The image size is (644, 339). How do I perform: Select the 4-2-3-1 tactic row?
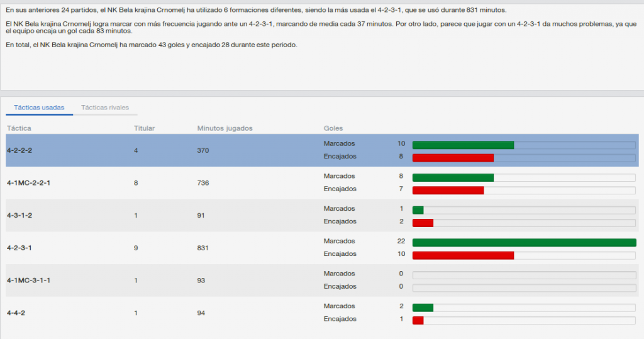(322, 248)
